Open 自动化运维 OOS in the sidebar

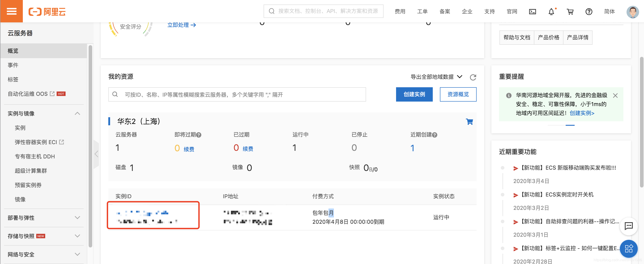pyautogui.click(x=28, y=94)
